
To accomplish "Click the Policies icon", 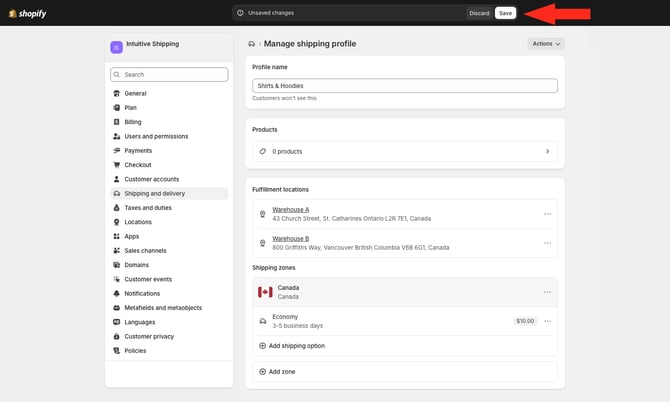I will pyautogui.click(x=116, y=351).
